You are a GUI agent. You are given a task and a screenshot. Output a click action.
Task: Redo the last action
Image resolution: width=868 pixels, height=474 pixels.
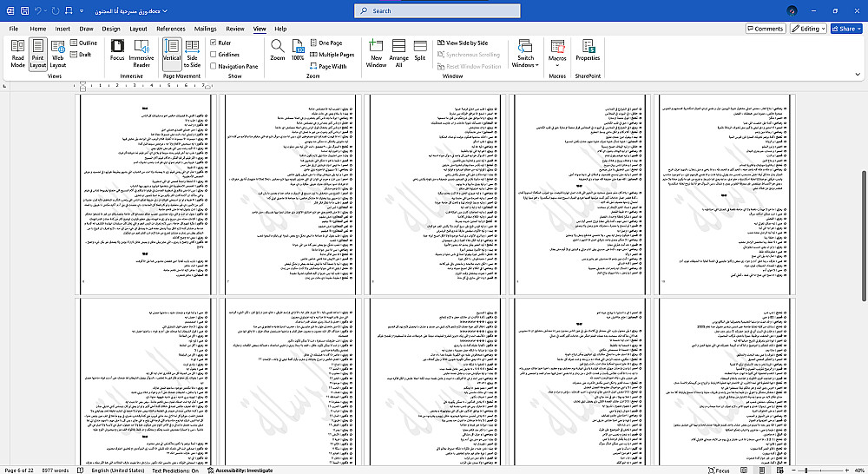(56, 10)
